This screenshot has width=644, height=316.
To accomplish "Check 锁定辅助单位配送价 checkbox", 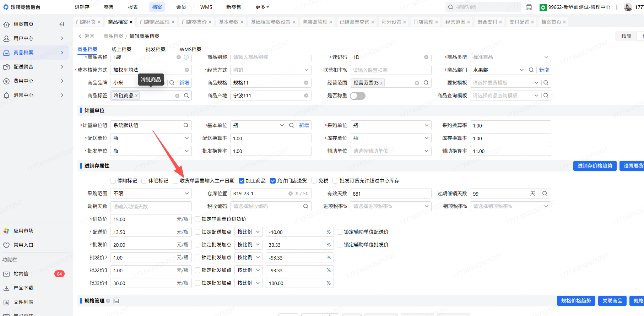I will [340, 232].
